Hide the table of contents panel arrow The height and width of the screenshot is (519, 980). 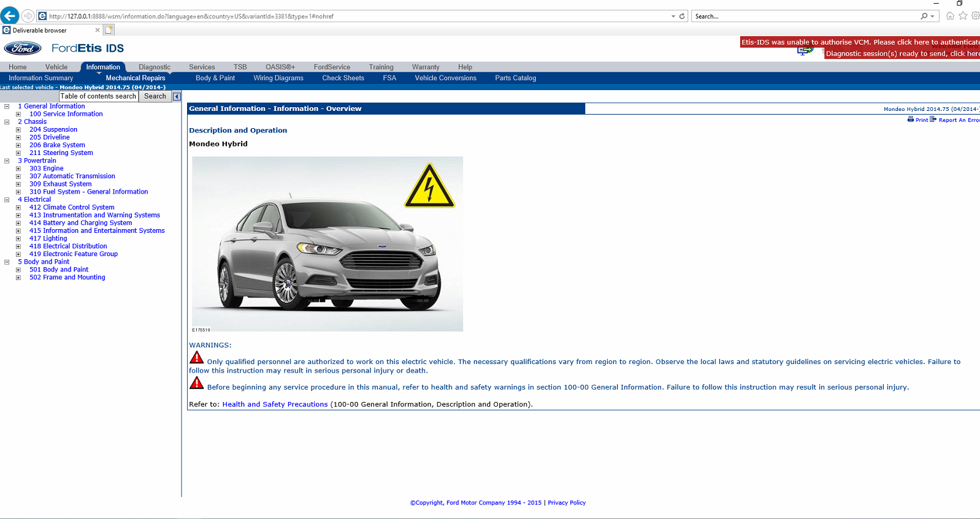(177, 97)
